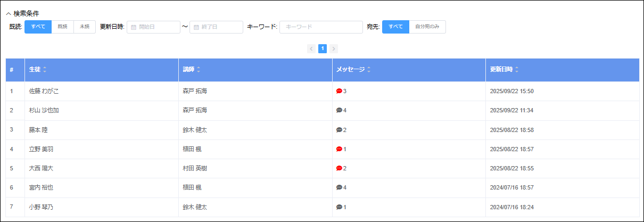Collapse the 検索条件 section
Viewport: 644px width, 222px height.
click(x=9, y=13)
